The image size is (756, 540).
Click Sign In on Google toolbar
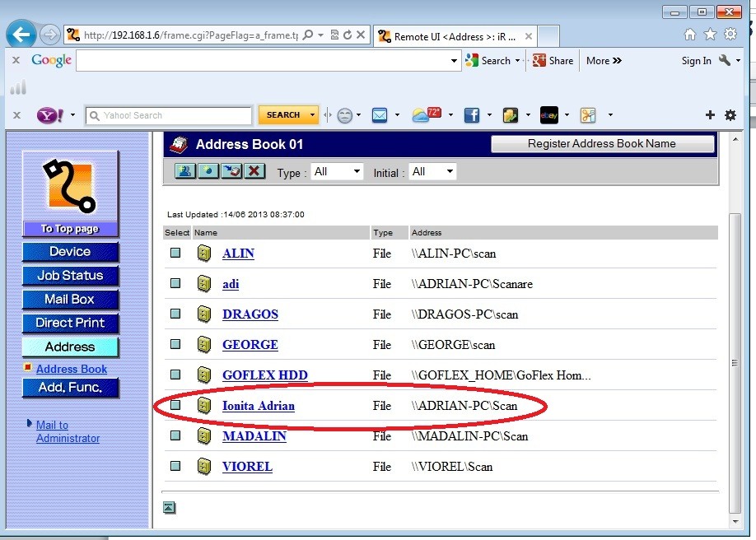pyautogui.click(x=696, y=61)
